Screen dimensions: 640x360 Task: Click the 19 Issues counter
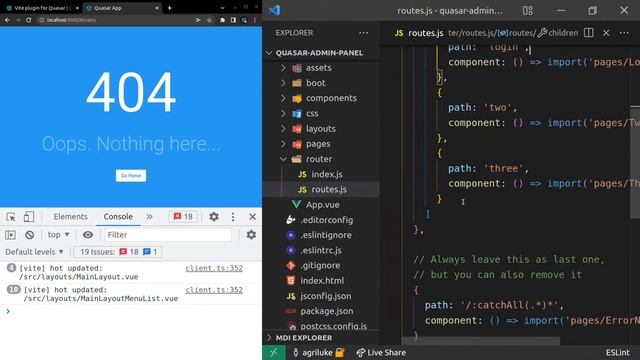tap(118, 252)
